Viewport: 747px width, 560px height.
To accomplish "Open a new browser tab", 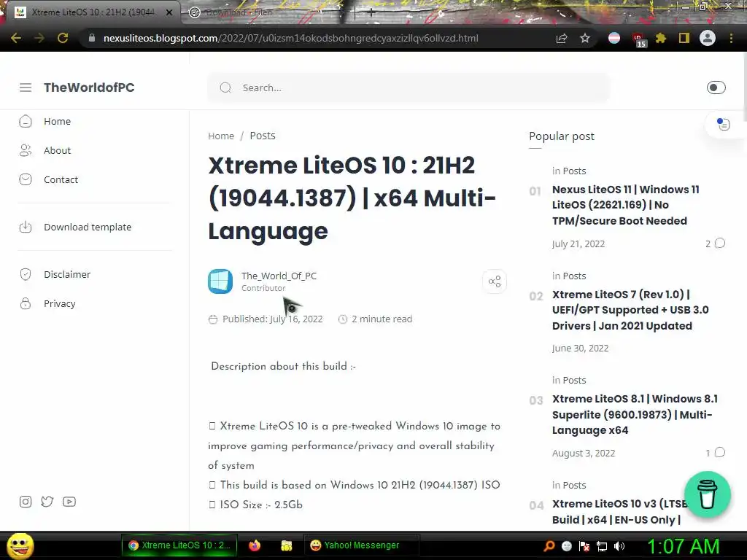I will click(x=371, y=12).
